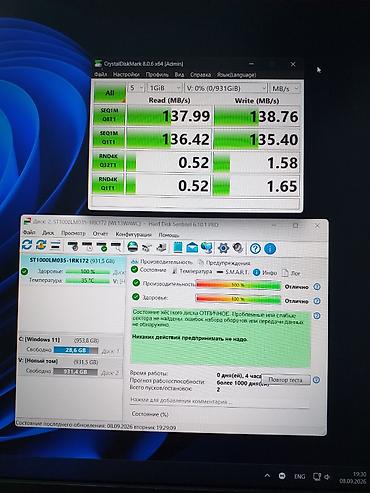Click the blue round info toolbar icon
The width and height of the screenshot is (370, 493).
[270, 249]
